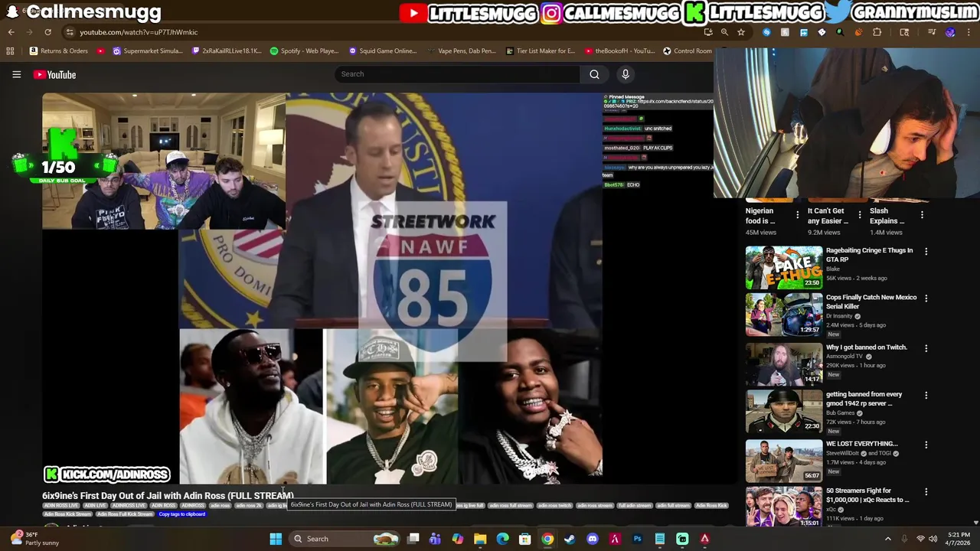Open the Chrome profile avatar
Image resolution: width=980 pixels, height=551 pixels.
950,32
